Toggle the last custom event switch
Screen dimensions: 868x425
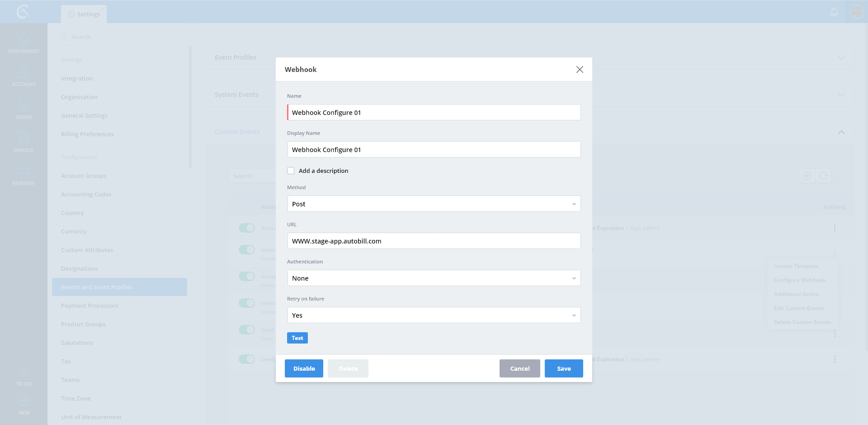click(x=247, y=359)
